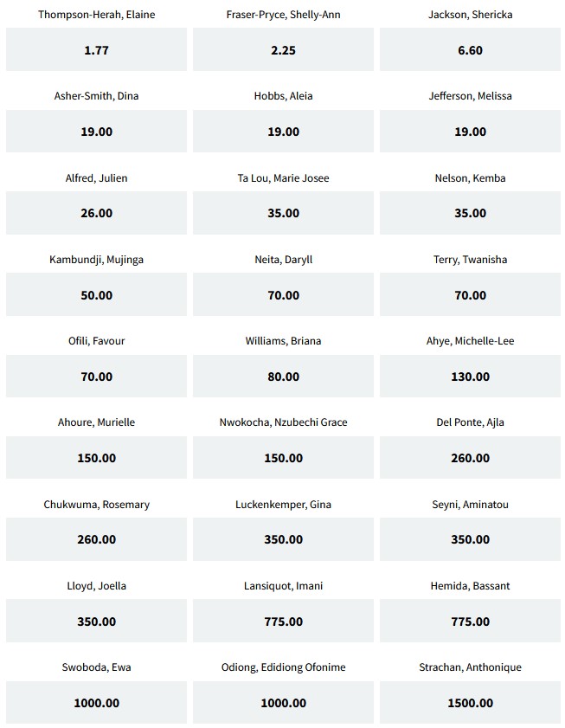The image size is (565, 728).
Task: Click Strachan, Anthonique 1500.00 odds button
Action: 470,703
